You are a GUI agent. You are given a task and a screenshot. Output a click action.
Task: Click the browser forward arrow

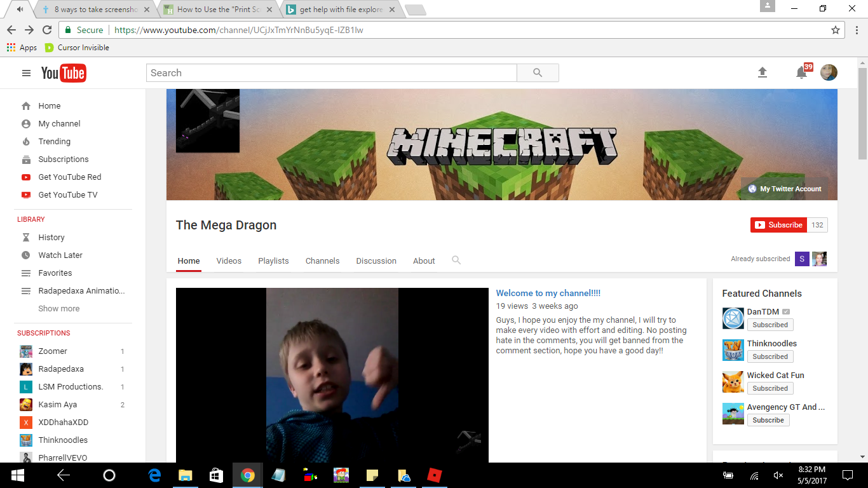29,30
